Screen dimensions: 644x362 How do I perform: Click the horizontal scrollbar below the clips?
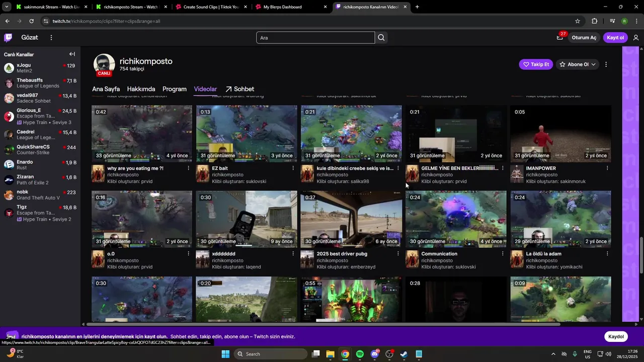(324, 324)
